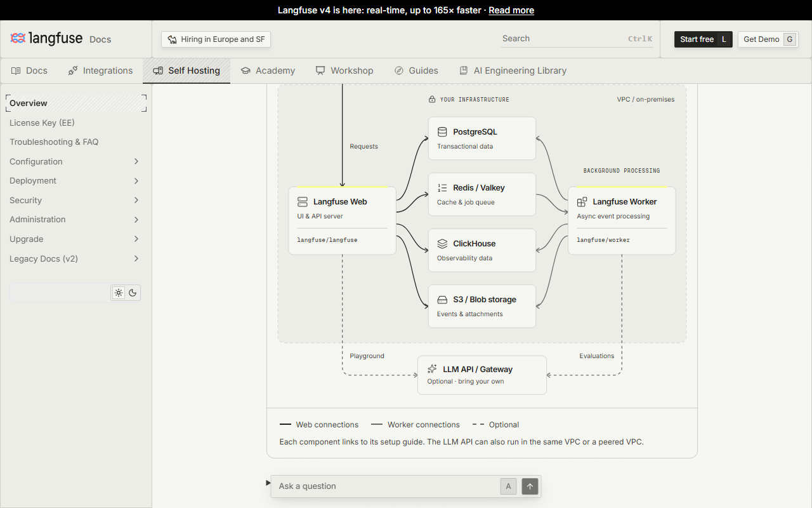Expand the Deployment sidebar section chevron
This screenshot has width=812, height=508.
136,181
